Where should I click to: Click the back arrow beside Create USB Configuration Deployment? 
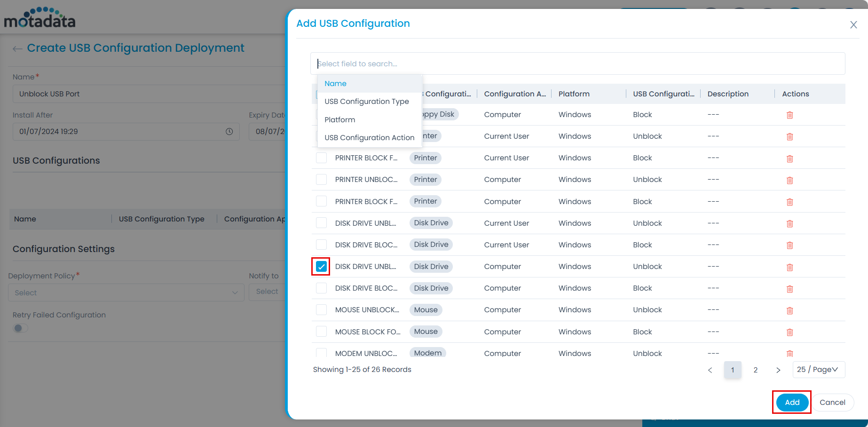click(17, 48)
